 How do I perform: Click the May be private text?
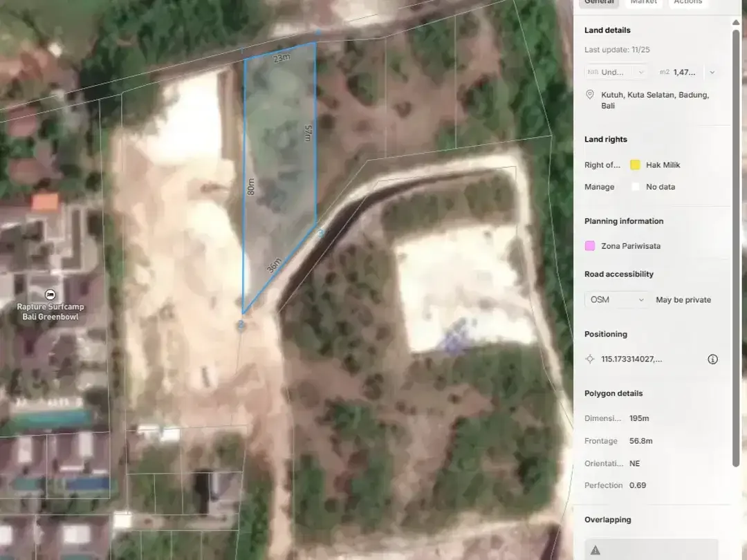(683, 299)
